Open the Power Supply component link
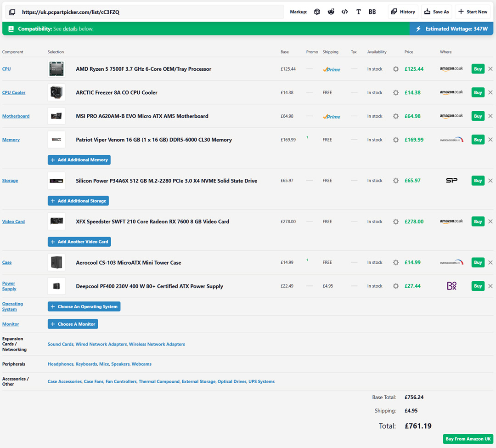The height and width of the screenshot is (448, 496). (9, 286)
